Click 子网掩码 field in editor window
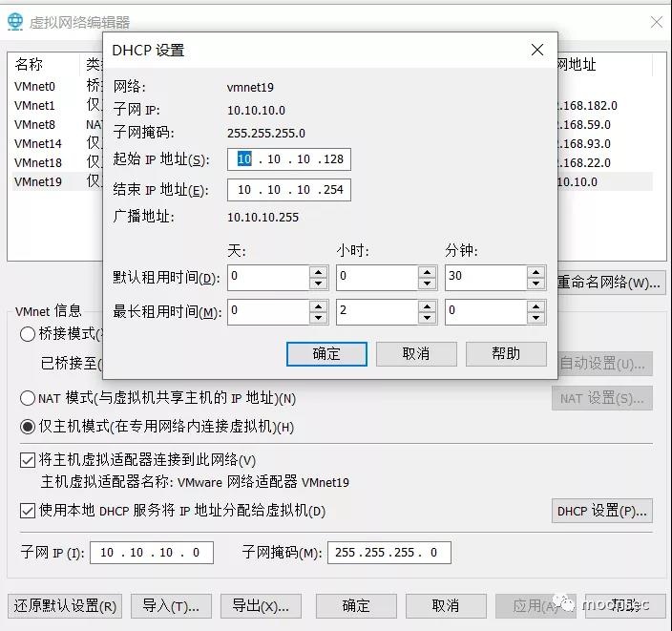Viewport: 672px width, 631px height. click(x=389, y=553)
